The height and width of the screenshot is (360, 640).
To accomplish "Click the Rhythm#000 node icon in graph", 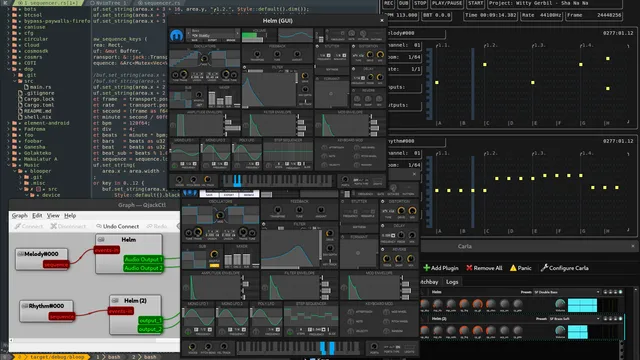I will pos(24,306).
